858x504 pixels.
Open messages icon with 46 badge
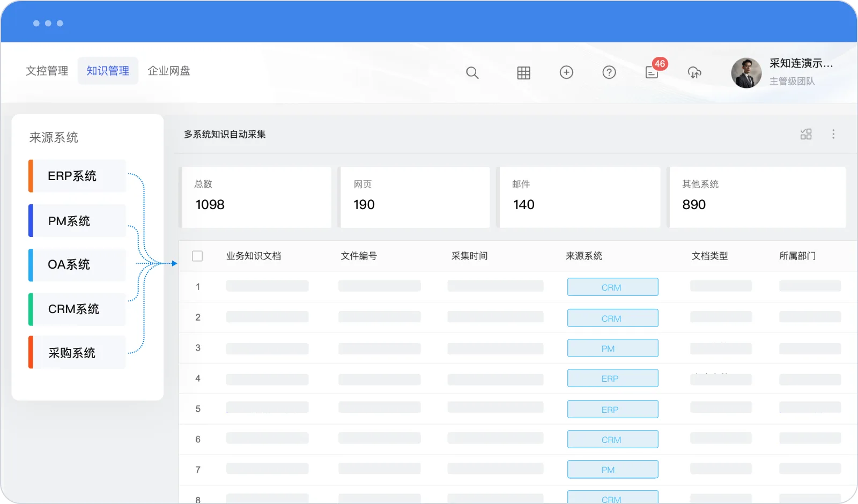(653, 71)
